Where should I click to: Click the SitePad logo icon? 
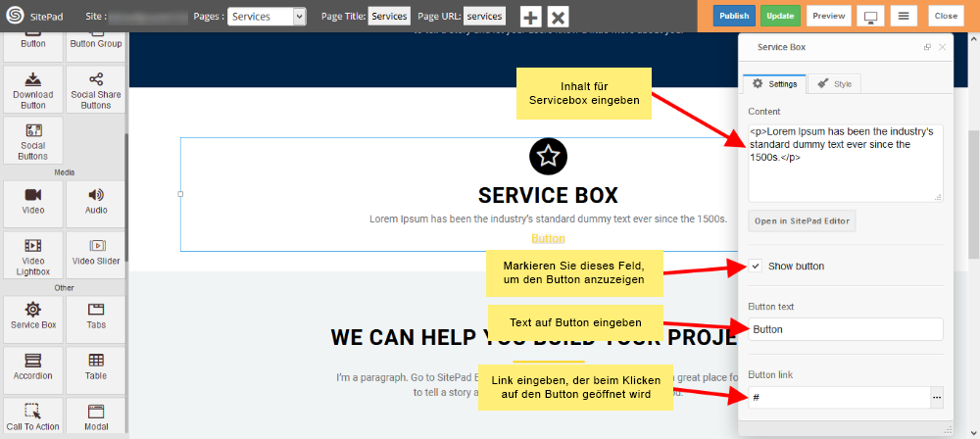(15, 16)
